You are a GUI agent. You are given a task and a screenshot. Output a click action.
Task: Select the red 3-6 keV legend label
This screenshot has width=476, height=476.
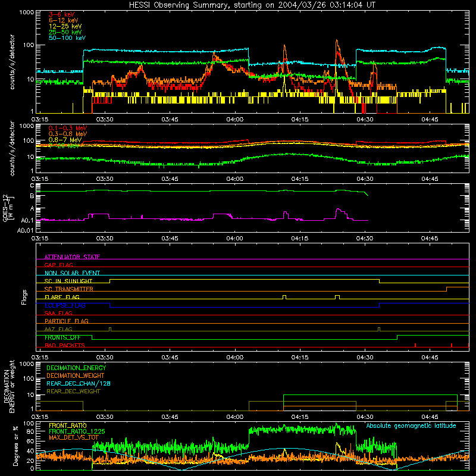pyautogui.click(x=61, y=14)
